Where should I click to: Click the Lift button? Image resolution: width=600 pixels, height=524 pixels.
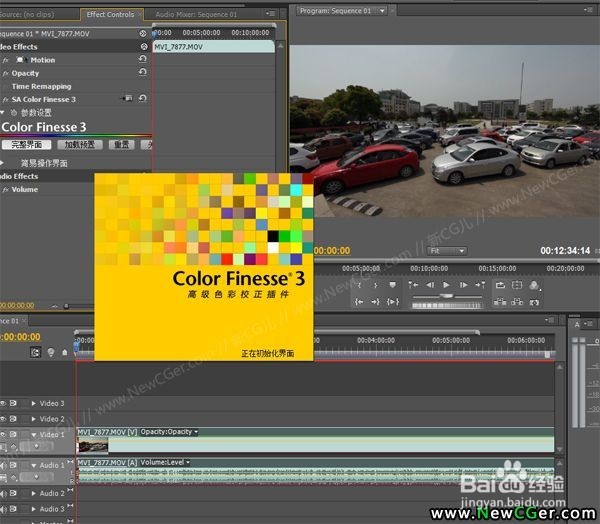[500, 302]
